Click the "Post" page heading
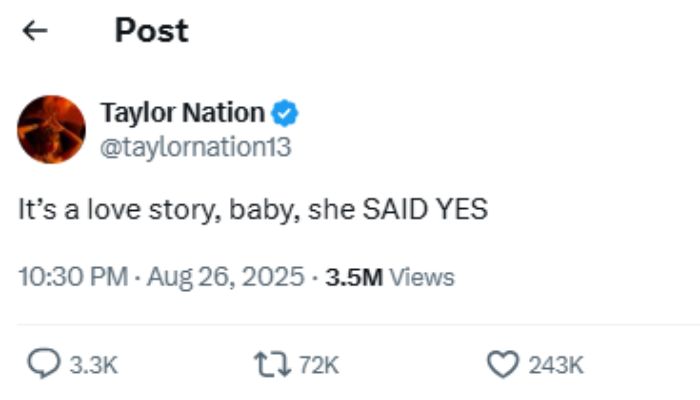The width and height of the screenshot is (700, 400). point(151,31)
